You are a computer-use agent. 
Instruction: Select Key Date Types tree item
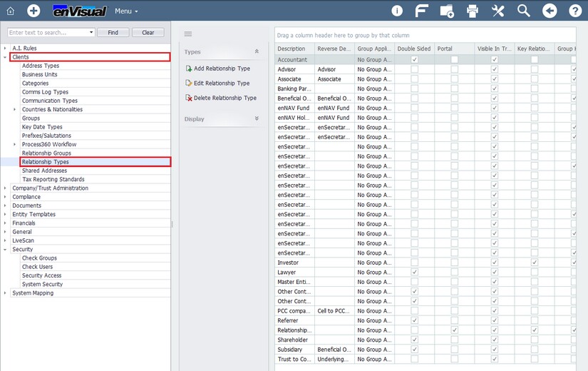42,127
